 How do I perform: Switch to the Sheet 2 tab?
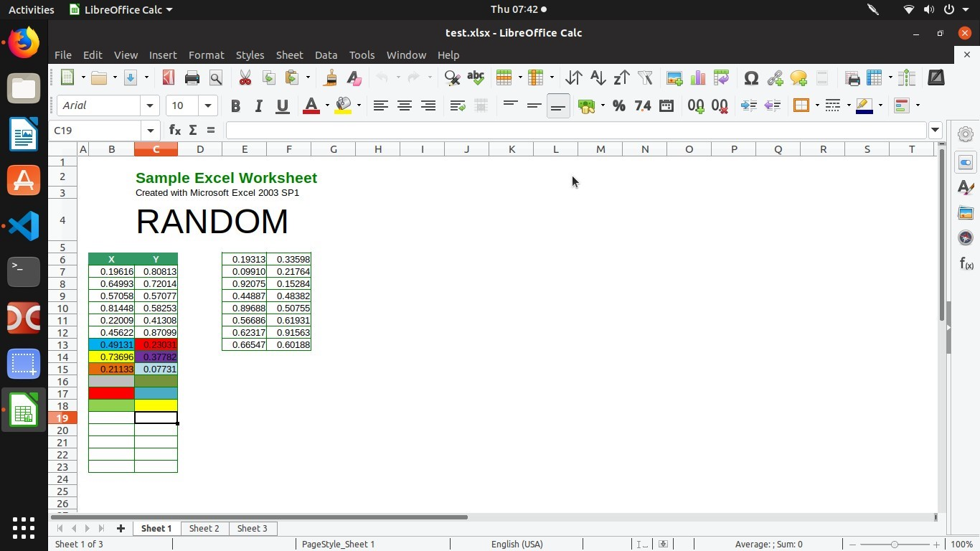coord(204,528)
